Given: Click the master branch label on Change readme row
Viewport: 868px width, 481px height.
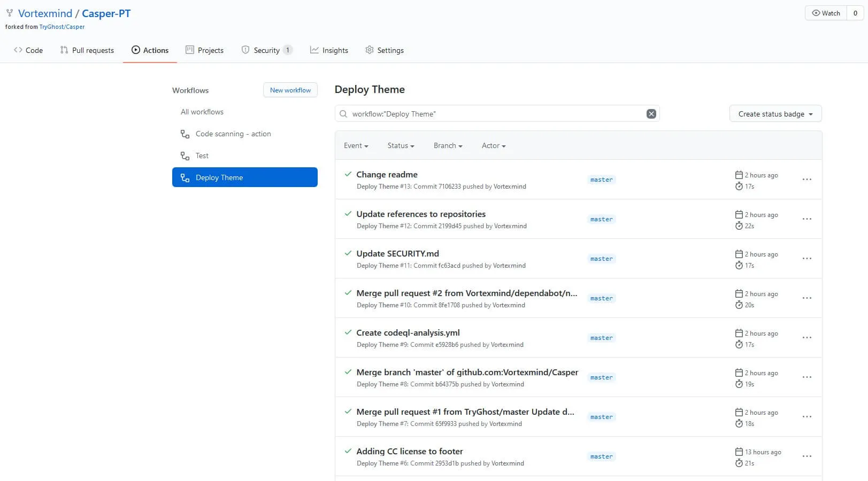Looking at the screenshot, I should 602,180.
